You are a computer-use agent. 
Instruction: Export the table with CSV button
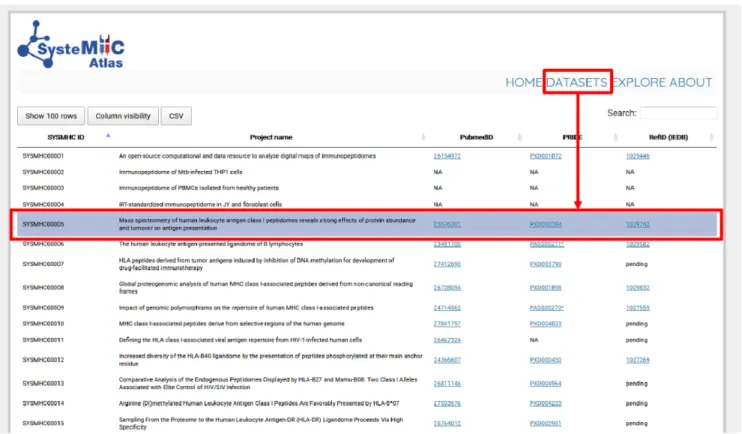point(176,116)
